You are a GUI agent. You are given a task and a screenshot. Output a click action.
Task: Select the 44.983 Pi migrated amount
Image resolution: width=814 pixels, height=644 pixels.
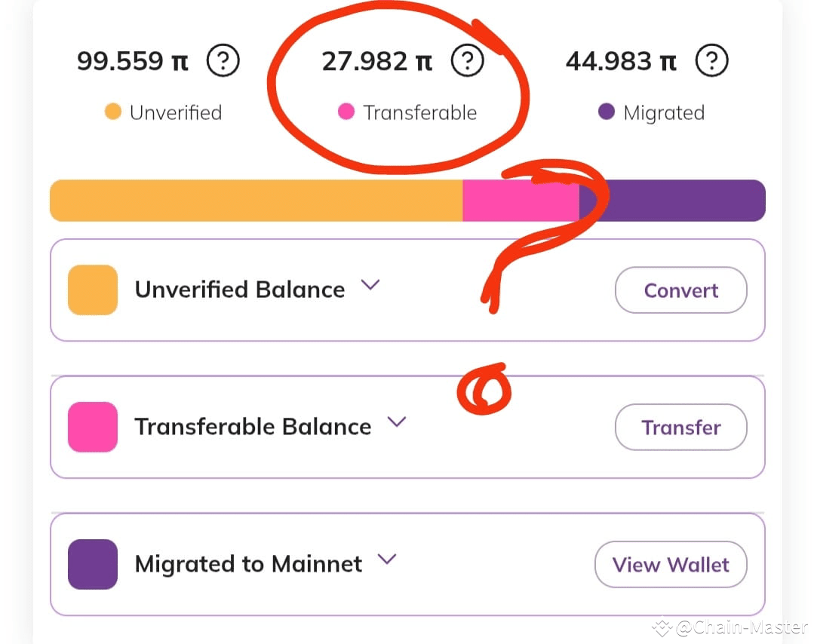(619, 60)
